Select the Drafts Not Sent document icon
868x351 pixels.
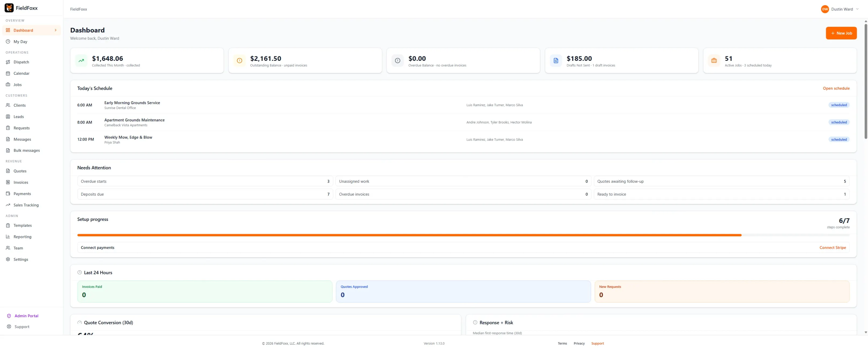556,61
